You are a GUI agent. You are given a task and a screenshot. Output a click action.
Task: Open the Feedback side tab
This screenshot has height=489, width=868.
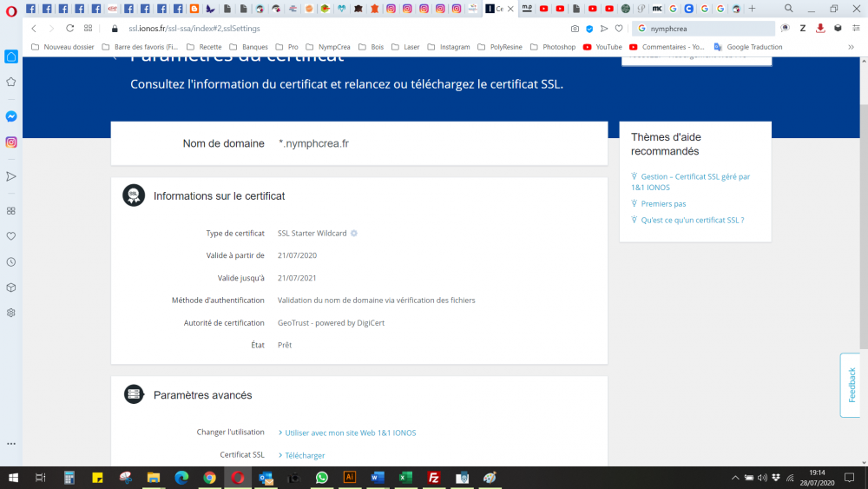click(851, 385)
